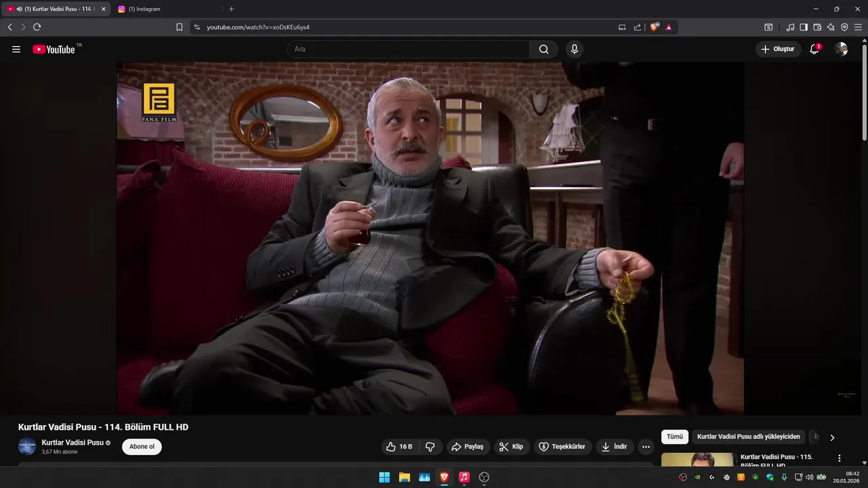Open more actions three-dot menu
868x488 pixels.
pyautogui.click(x=646, y=447)
